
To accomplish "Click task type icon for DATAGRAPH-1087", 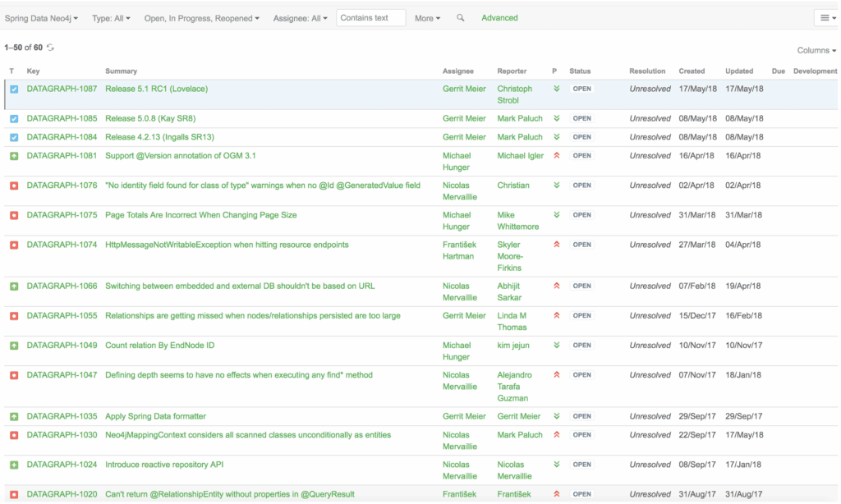I will pos(14,89).
